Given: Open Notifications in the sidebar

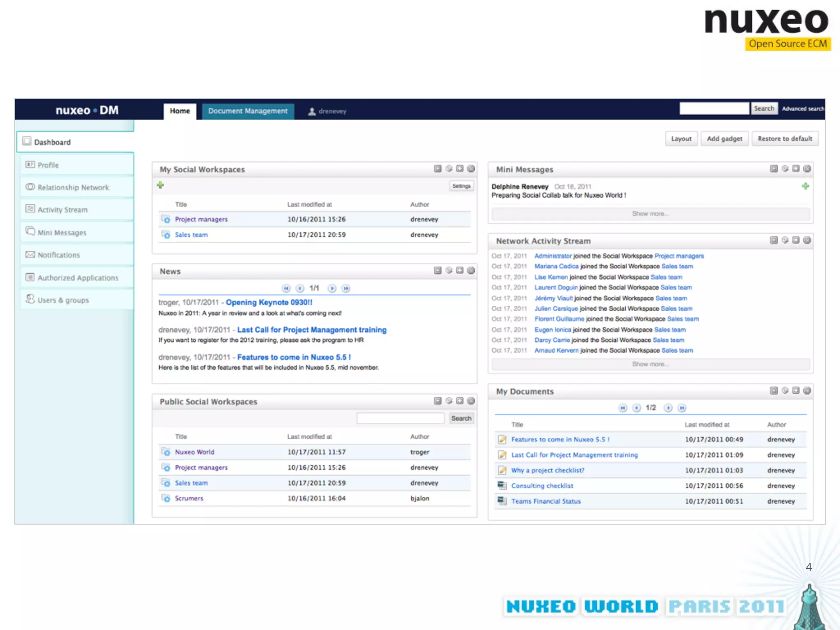Looking at the screenshot, I should point(59,255).
